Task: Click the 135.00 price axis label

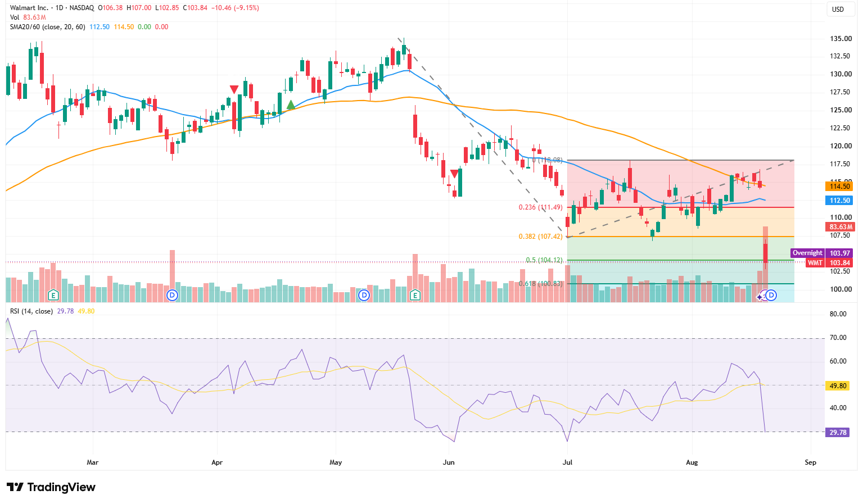Action: click(x=841, y=39)
